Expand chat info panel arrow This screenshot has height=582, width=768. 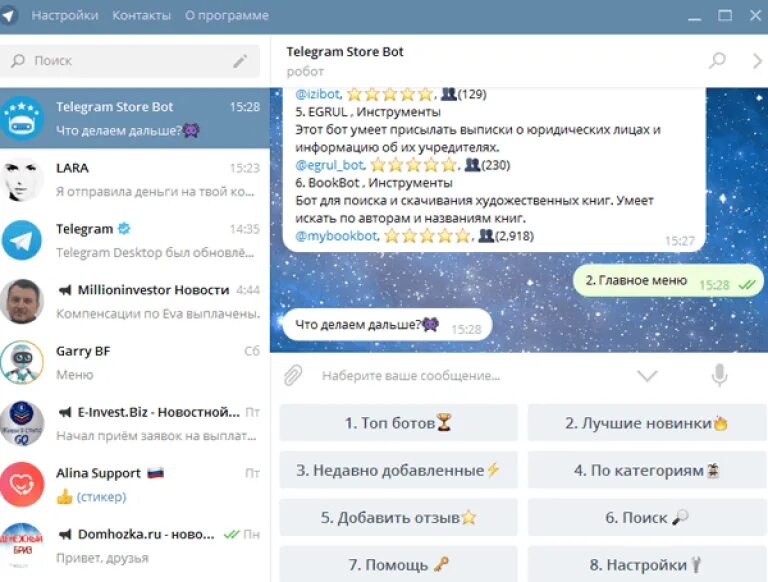pyautogui.click(x=757, y=61)
